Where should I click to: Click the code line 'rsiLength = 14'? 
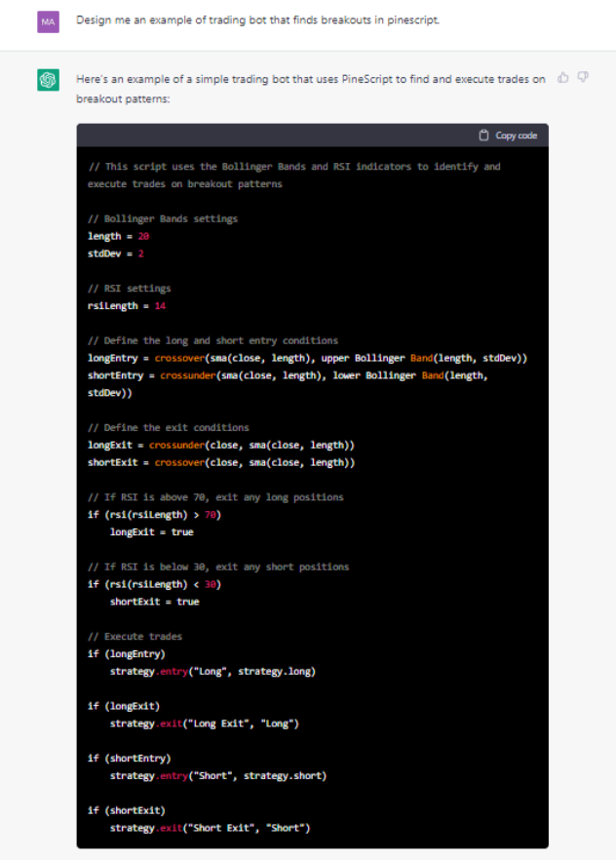pos(127,306)
